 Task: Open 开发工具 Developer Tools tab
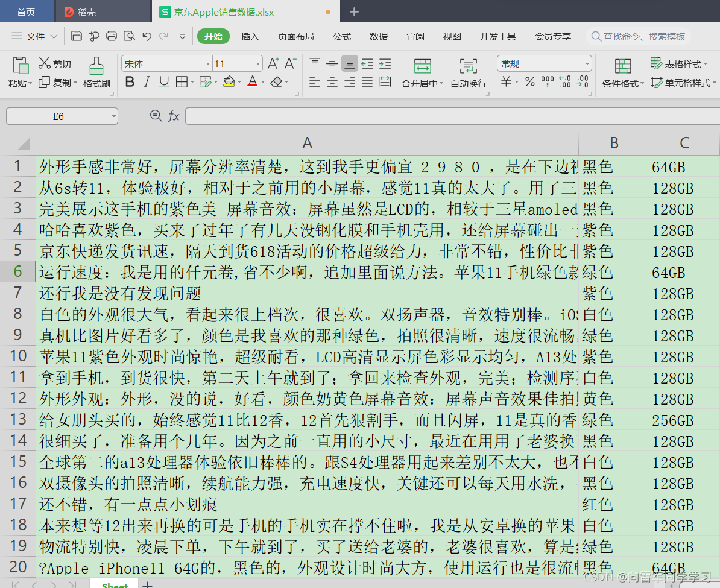[497, 36]
